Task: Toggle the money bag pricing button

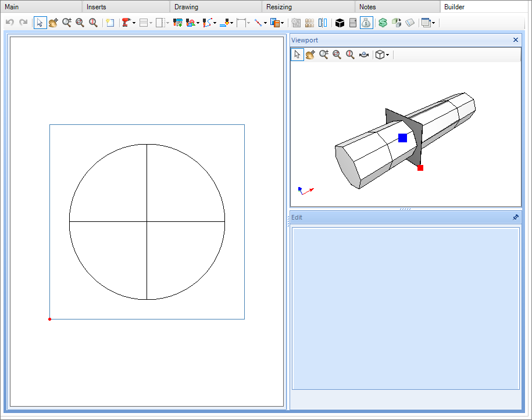Action: coord(366,23)
